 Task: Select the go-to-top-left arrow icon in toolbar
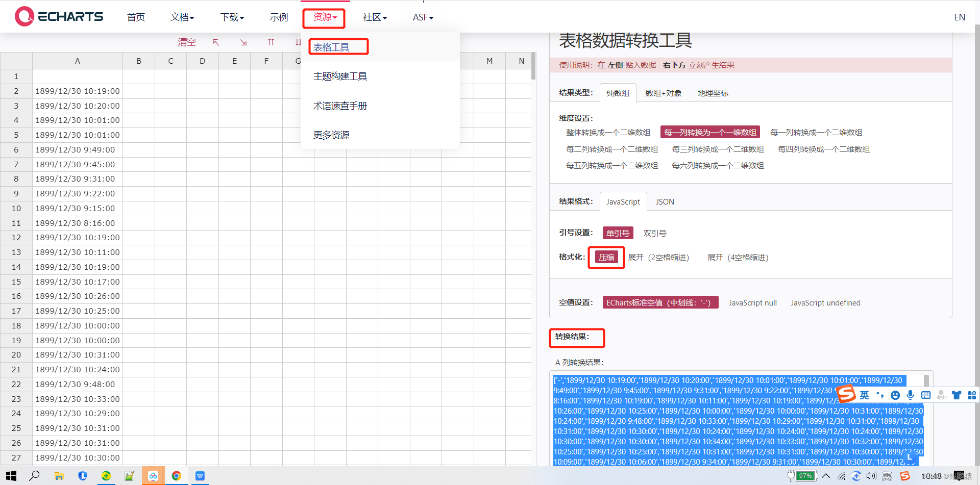[216, 42]
